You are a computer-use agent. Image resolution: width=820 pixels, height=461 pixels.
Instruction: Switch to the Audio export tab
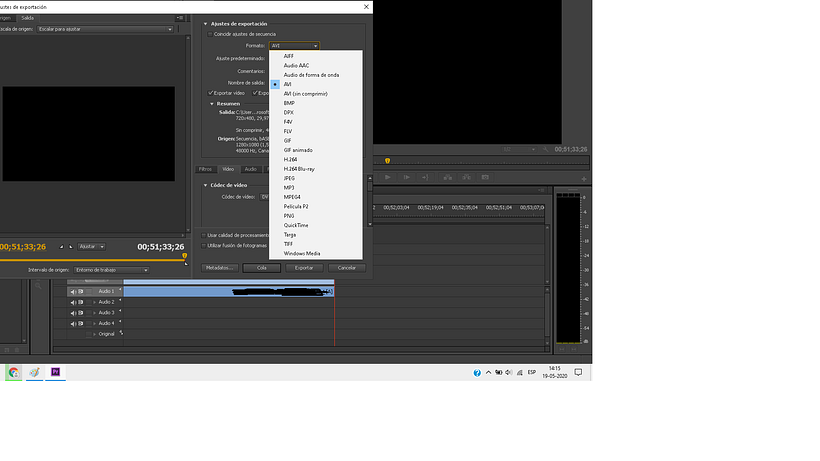[250, 169]
